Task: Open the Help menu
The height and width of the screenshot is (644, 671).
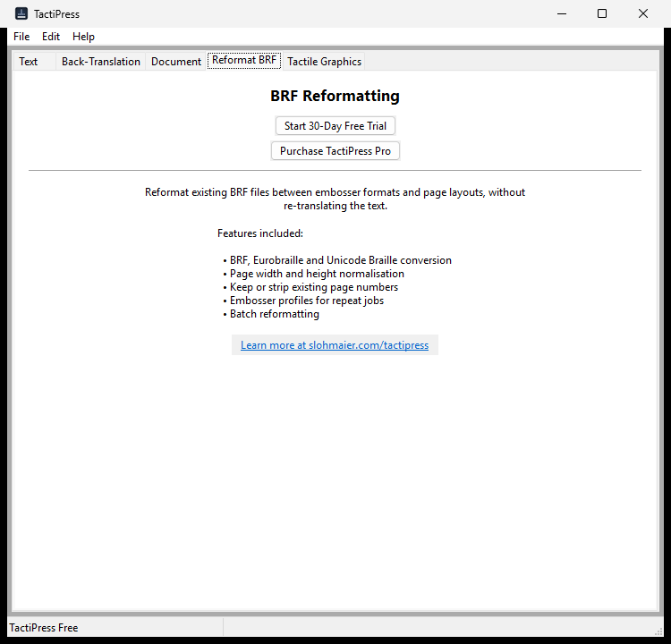Action: point(83,37)
